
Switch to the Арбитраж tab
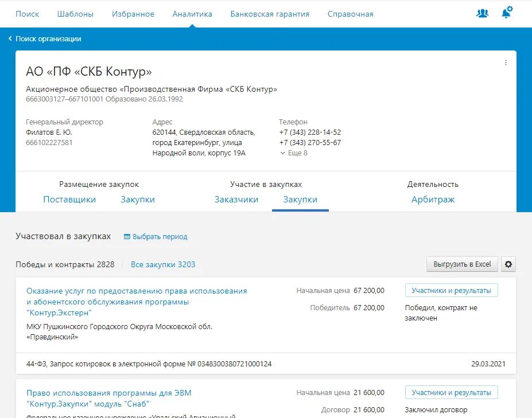(433, 200)
